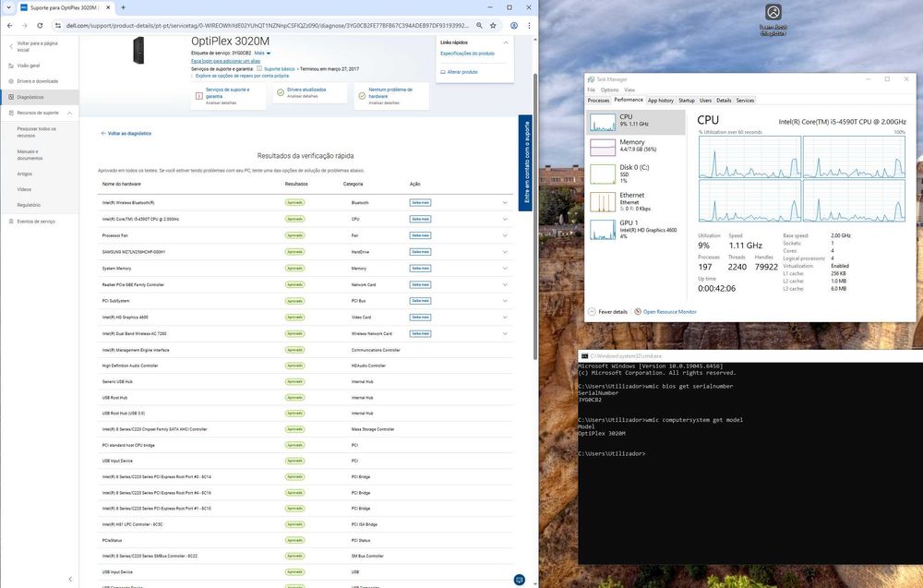Image resolution: width=923 pixels, height=588 pixels.
Task: Collapse the Dell sidebar chevron at bottom
Action: [70, 579]
